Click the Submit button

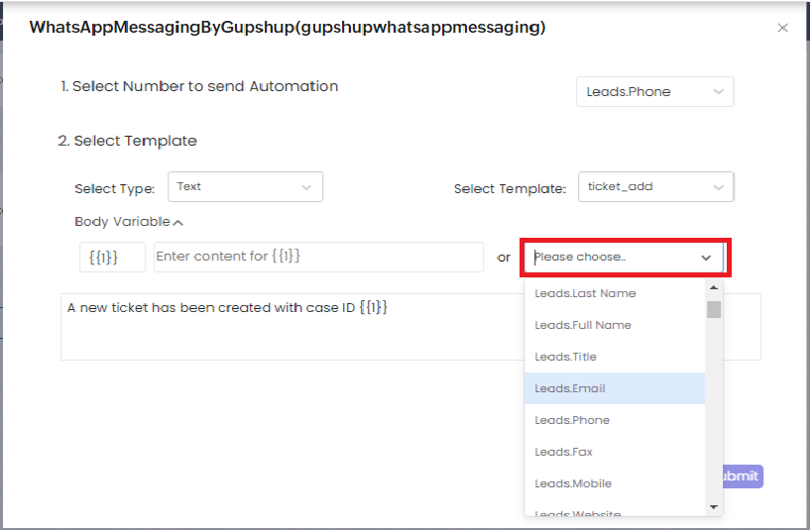pos(743,477)
